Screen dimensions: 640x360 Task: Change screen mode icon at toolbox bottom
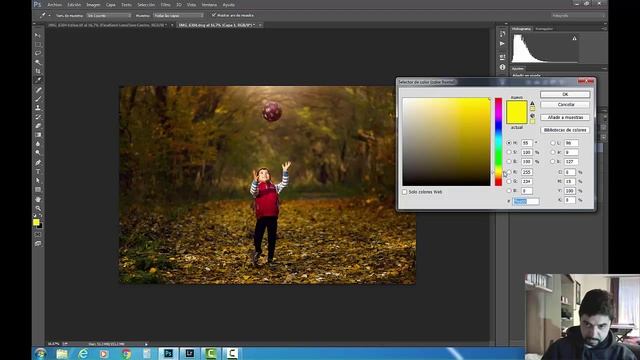38,244
